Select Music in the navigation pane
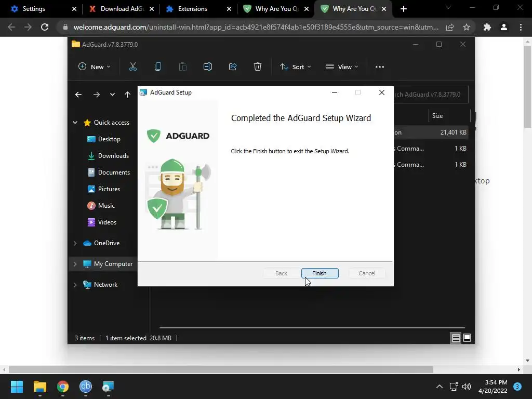The height and width of the screenshot is (399, 532). pos(101,206)
